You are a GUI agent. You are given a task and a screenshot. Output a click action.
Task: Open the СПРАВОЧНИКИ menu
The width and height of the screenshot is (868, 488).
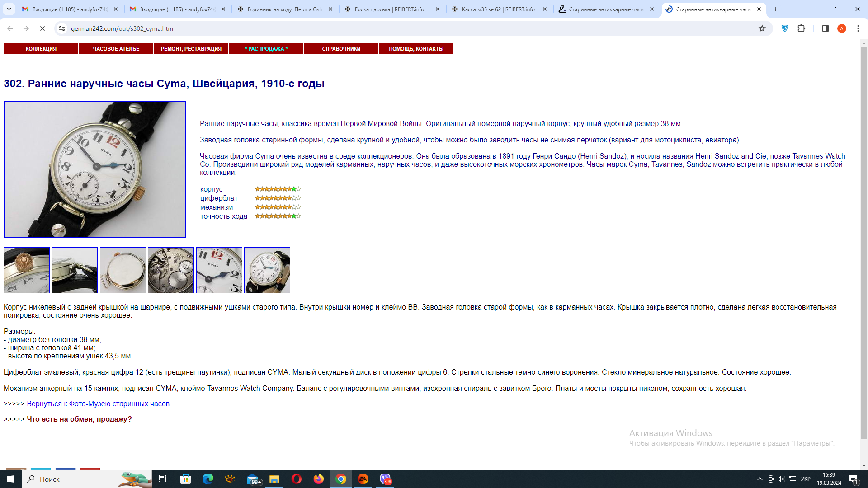341,49
